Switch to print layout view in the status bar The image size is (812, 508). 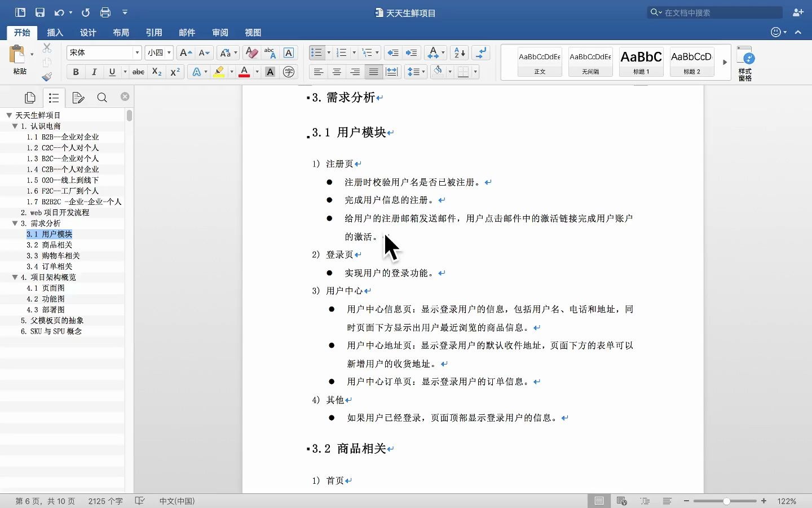pyautogui.click(x=599, y=501)
